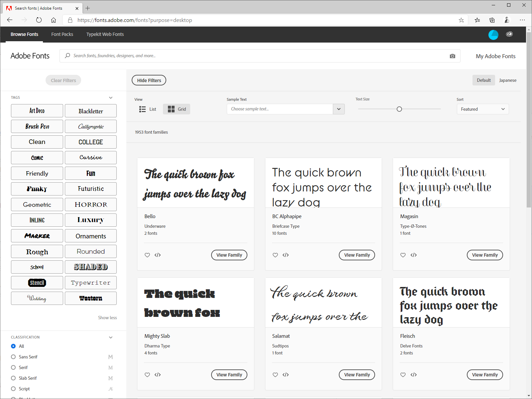Open web embed code for Salamat
Image resolution: width=532 pixels, height=399 pixels.
tap(286, 375)
